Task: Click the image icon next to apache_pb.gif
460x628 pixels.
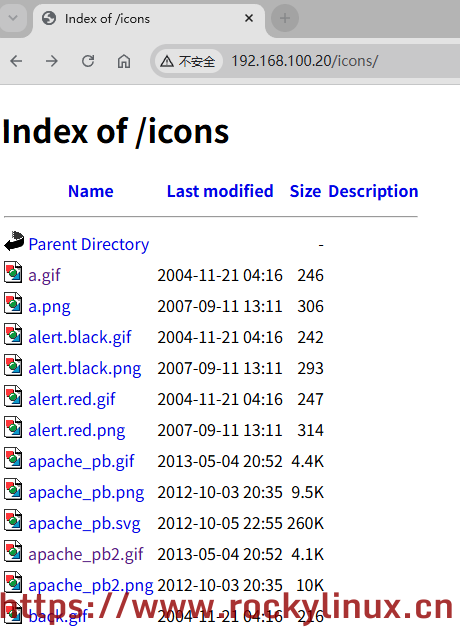Action: click(x=13, y=458)
